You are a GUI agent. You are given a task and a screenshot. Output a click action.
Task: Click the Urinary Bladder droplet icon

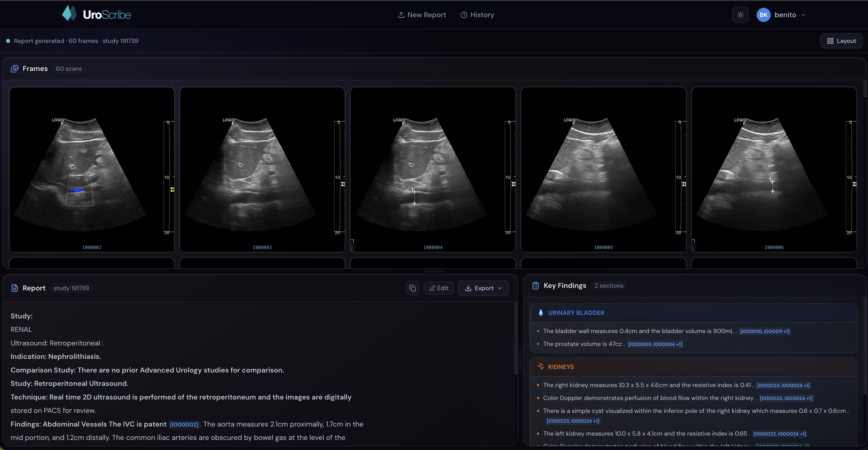pos(540,313)
